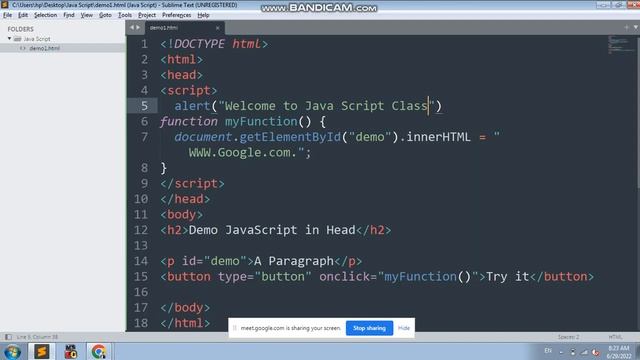Click the Sublime Text taskbar icon
Viewport: 640px width, 360px height.
(41, 351)
